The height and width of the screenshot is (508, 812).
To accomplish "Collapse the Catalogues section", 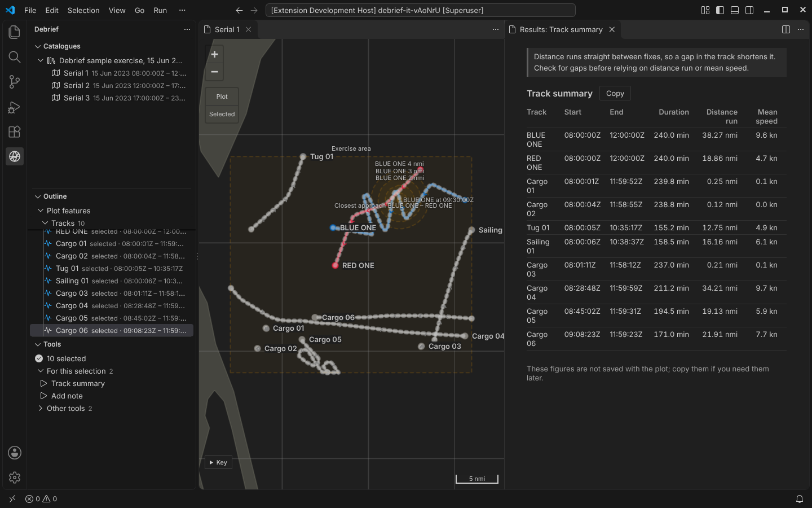I will coord(38,46).
